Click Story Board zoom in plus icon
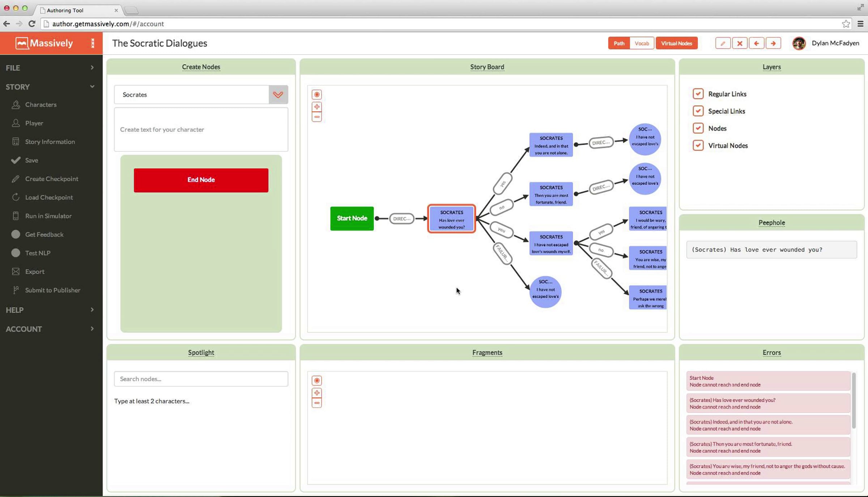Image resolution: width=868 pixels, height=497 pixels. point(316,107)
